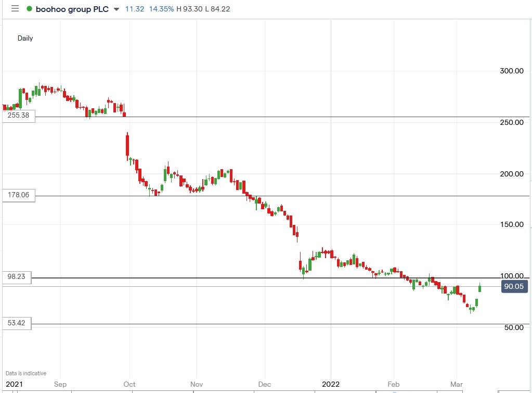Open the boohoo group PLC instrument dropdown

[x=117, y=9]
